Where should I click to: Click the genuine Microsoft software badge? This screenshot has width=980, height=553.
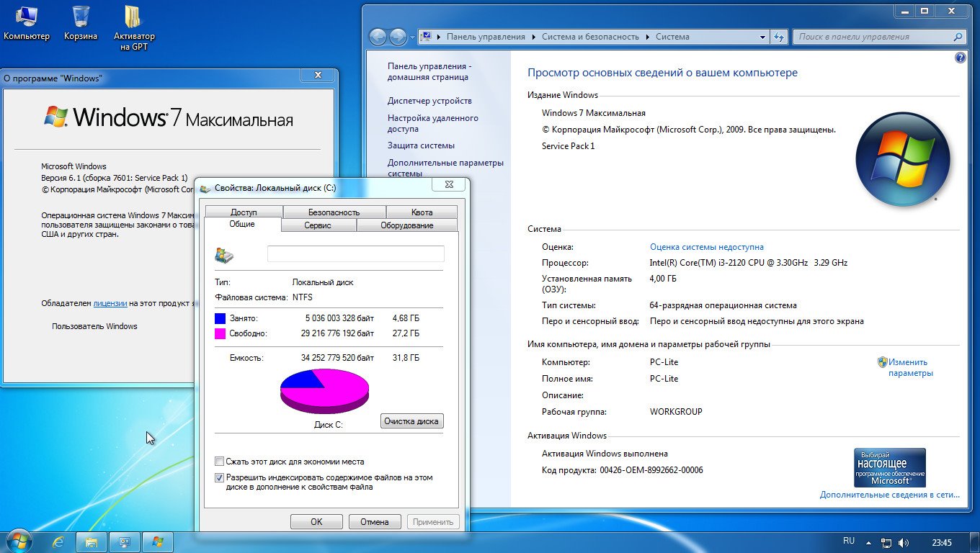tap(889, 468)
